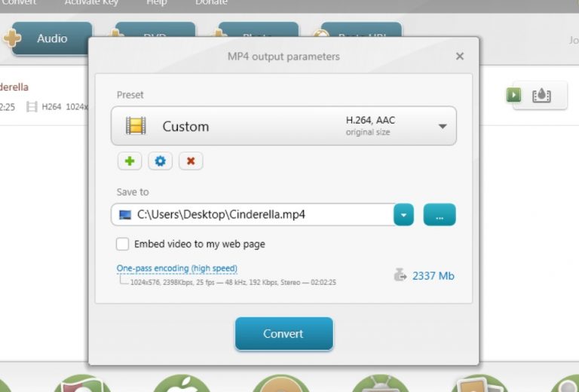Click the output file size limit icon

click(400, 276)
